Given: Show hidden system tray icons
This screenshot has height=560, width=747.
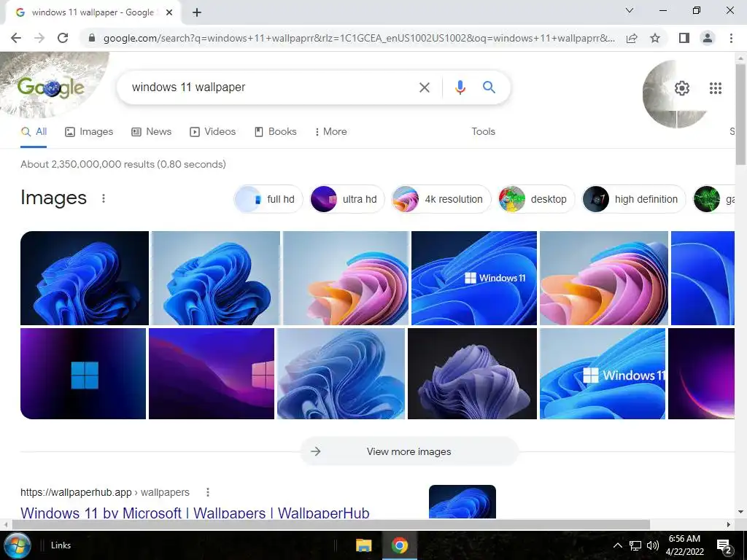Looking at the screenshot, I should coord(617,545).
